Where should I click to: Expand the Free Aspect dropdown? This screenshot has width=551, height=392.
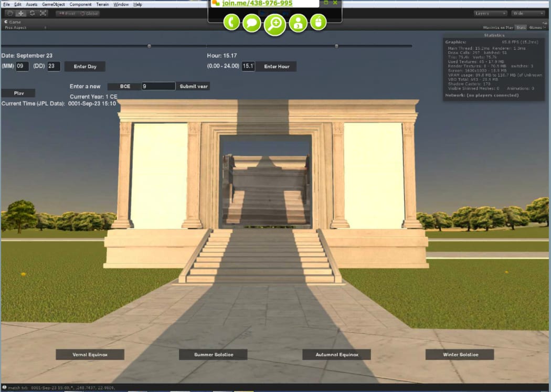click(25, 27)
